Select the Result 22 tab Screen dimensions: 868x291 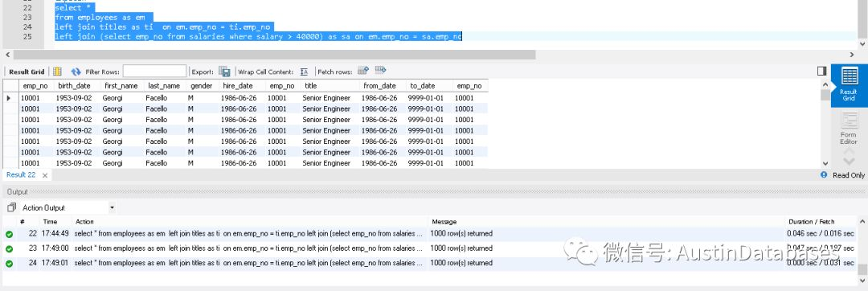20,174
